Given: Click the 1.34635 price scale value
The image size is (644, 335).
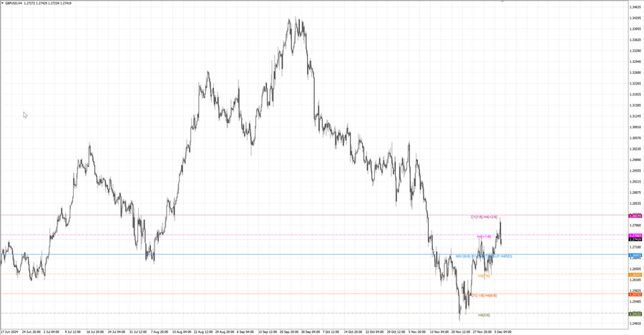Looking at the screenshot, I should (635, 7).
